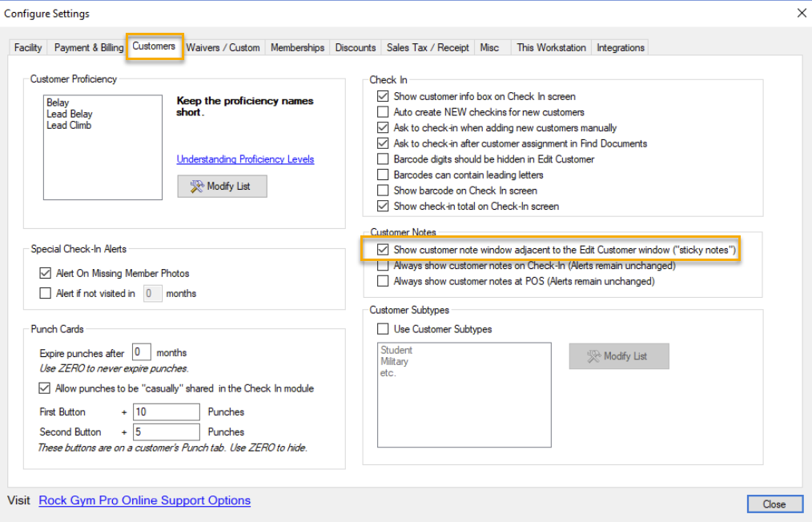
Task: Click Modify List button under Customer Proficiency
Action: point(222,187)
